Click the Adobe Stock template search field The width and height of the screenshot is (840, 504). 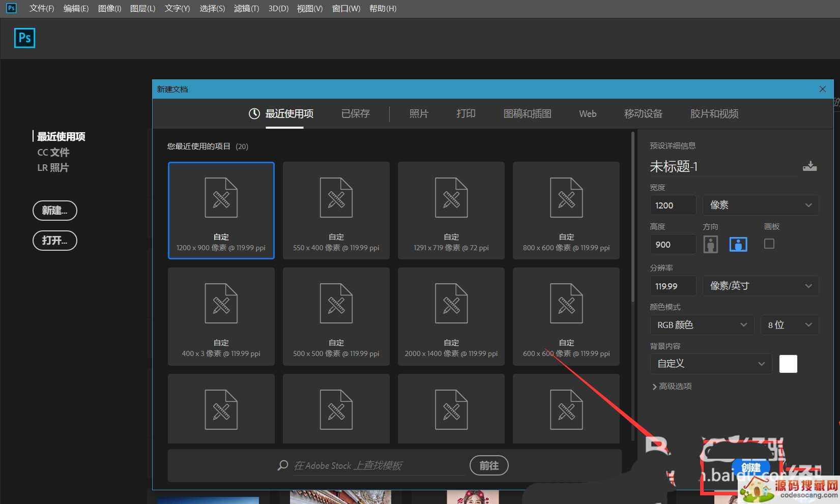379,465
